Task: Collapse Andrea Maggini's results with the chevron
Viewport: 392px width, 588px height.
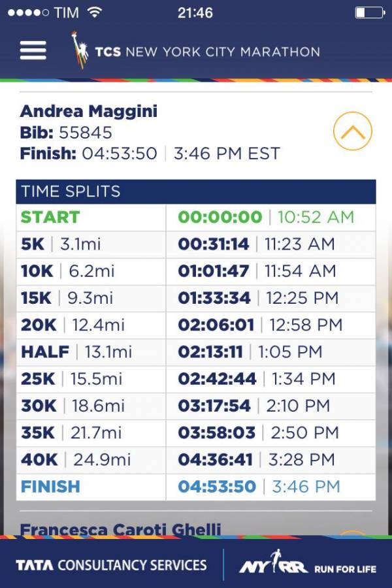Action: [x=353, y=131]
